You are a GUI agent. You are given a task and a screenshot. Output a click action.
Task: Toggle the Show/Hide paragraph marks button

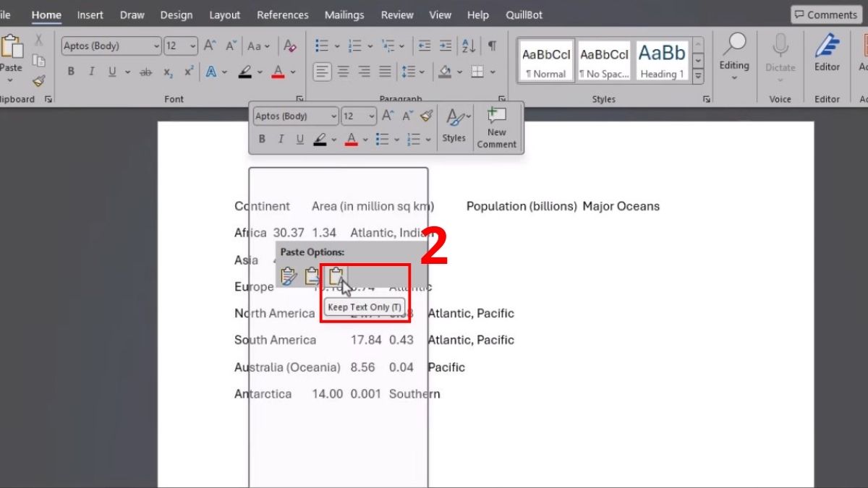(x=491, y=46)
